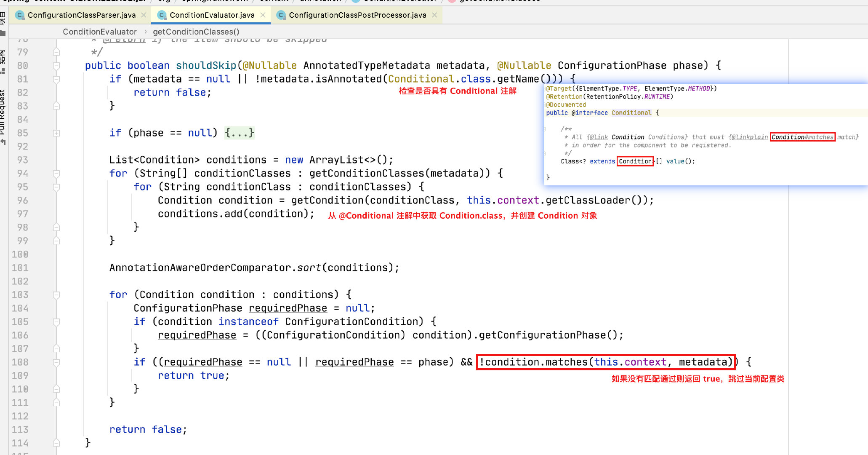Click 'Conditional' interface name in popup
The height and width of the screenshot is (455, 868).
[631, 112]
